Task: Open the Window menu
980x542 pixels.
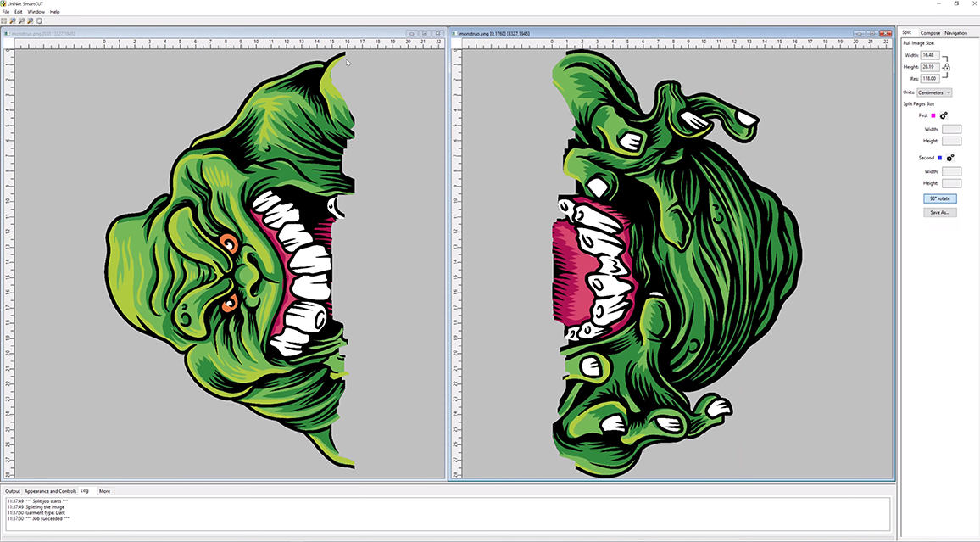Action: 36,12
